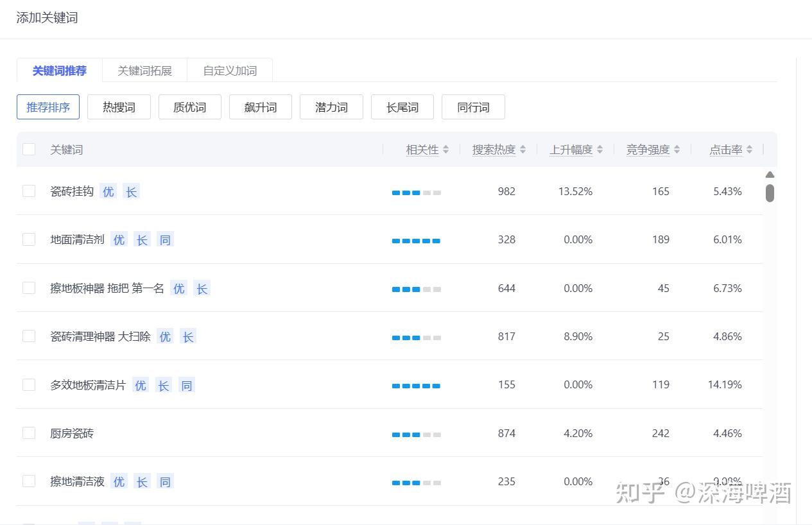
Task: Filter keywords by 飙升词
Action: click(261, 107)
